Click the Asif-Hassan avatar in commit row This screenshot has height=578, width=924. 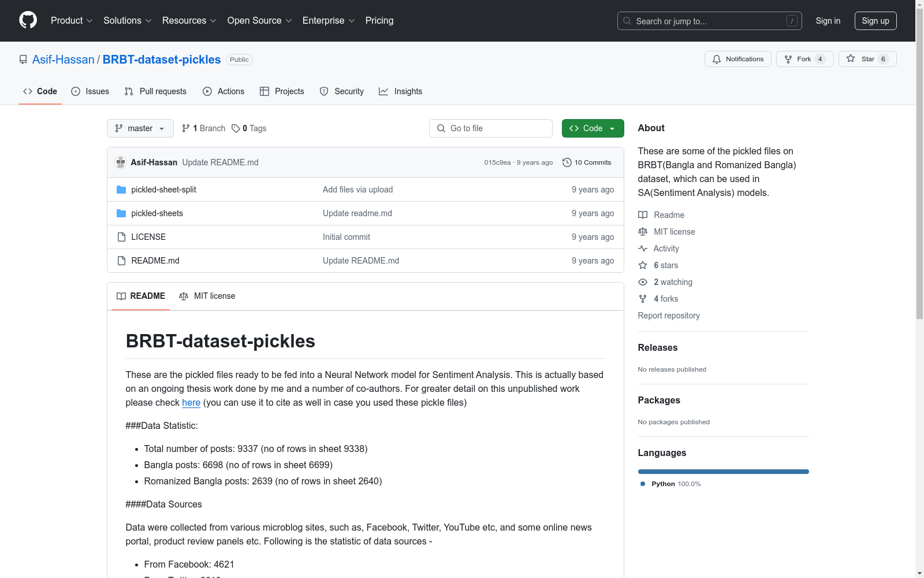[x=121, y=162]
